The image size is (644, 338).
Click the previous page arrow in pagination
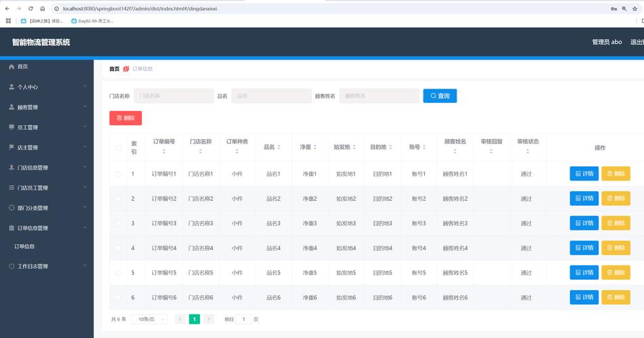click(x=179, y=319)
